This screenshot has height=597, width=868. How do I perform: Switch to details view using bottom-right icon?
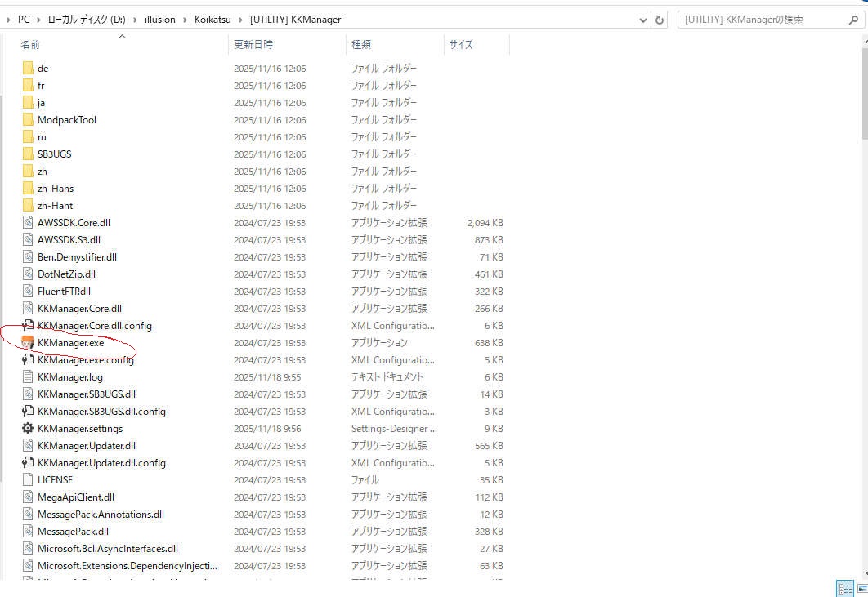(x=844, y=589)
